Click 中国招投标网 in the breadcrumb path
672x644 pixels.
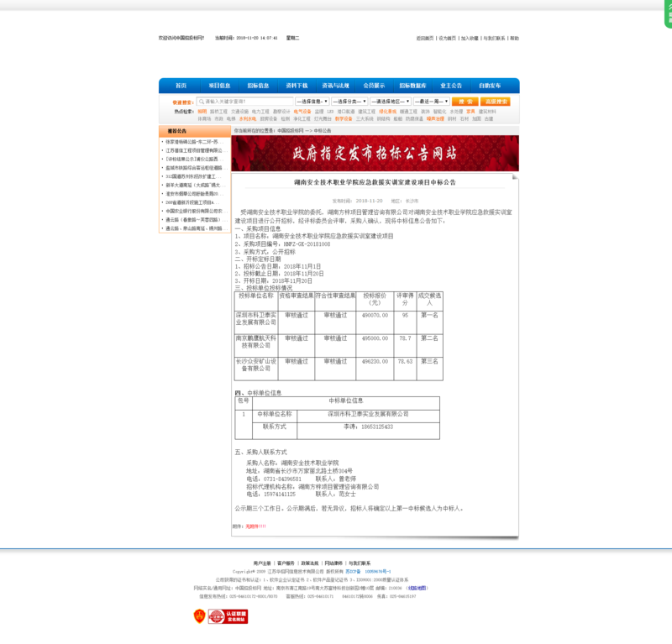tap(290, 130)
